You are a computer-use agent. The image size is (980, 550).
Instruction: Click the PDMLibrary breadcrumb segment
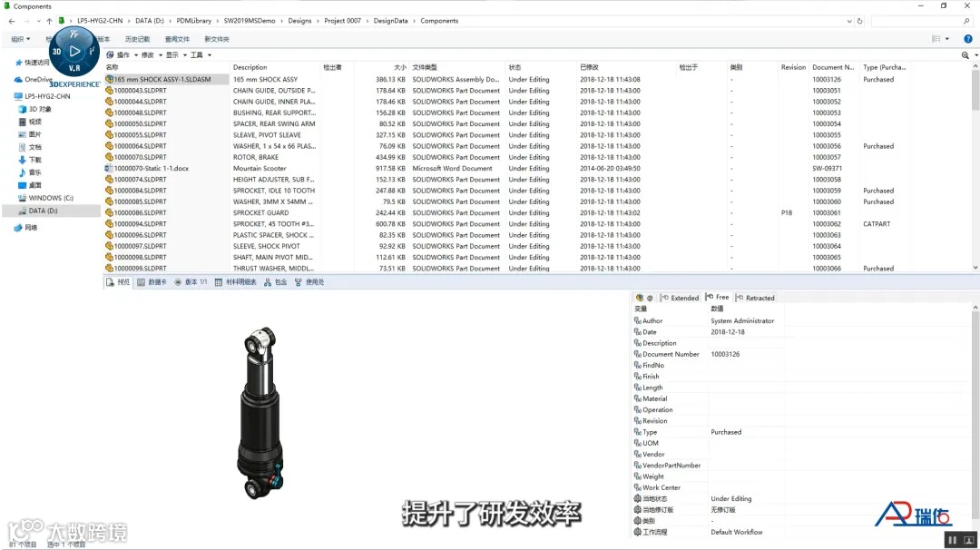click(194, 21)
